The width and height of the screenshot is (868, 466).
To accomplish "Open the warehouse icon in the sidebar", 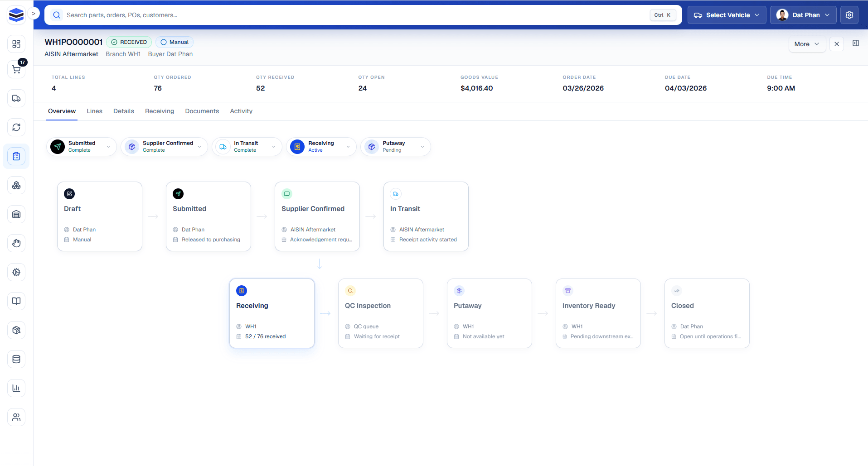I will [x=16, y=214].
